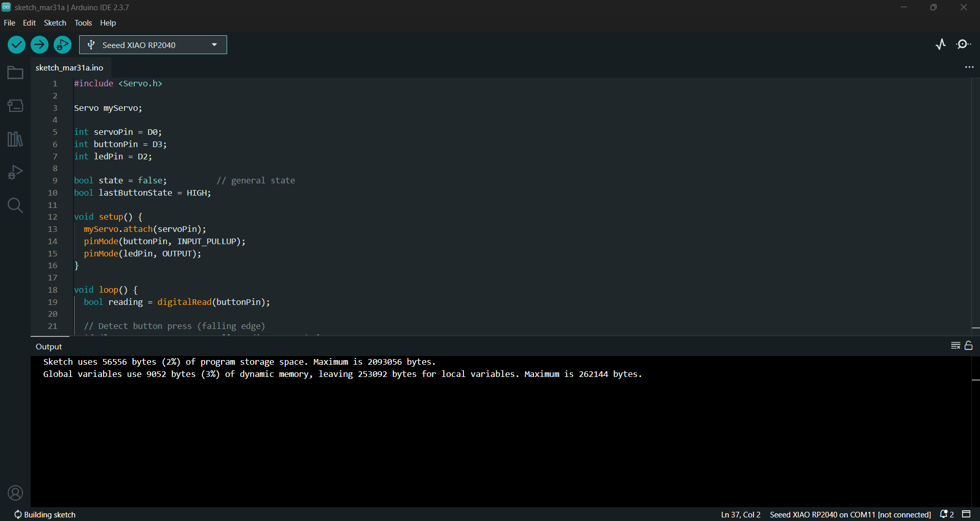Clear the Output panel contents
Screen dimensions: 980x521
pyautogui.click(x=955, y=346)
